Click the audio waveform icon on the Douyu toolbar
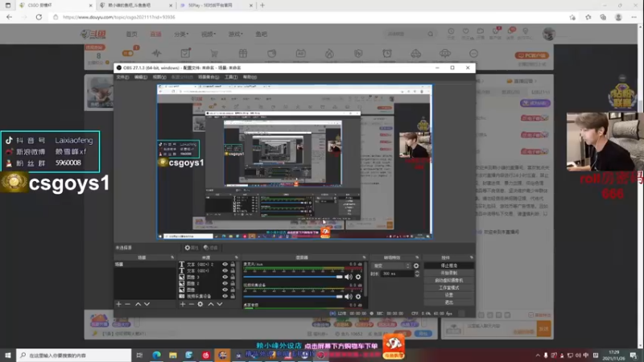Viewport: 644px width, 362px height. (156, 53)
